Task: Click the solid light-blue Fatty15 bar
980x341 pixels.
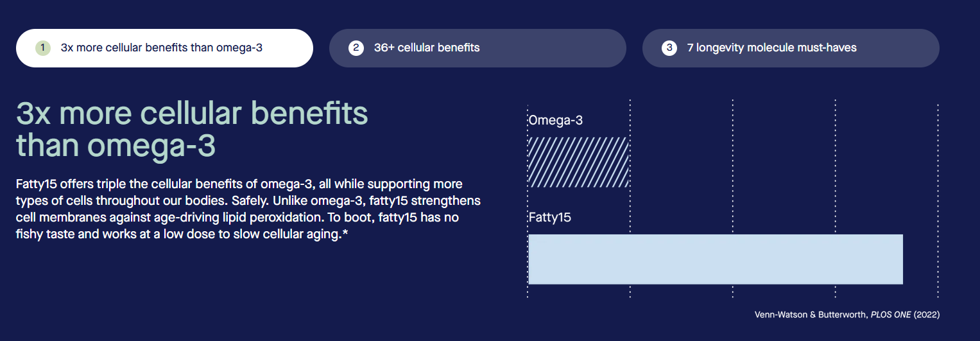Action: (x=715, y=259)
